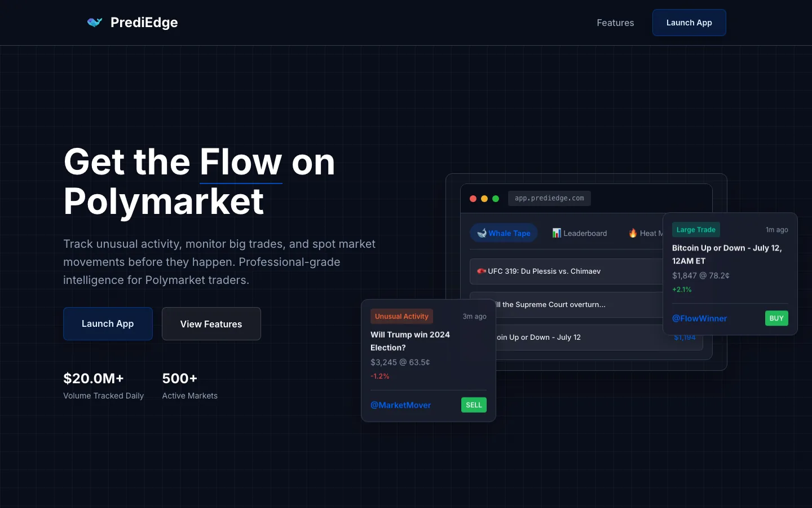Click the $20.0M+ volume stat
812x508 pixels.
[94, 378]
